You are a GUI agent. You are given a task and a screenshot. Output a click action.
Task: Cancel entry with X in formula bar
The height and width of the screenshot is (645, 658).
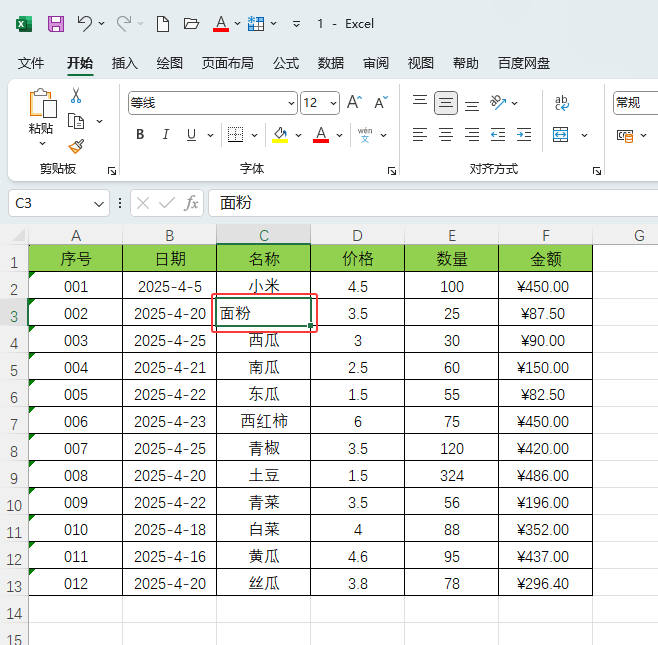pyautogui.click(x=143, y=203)
